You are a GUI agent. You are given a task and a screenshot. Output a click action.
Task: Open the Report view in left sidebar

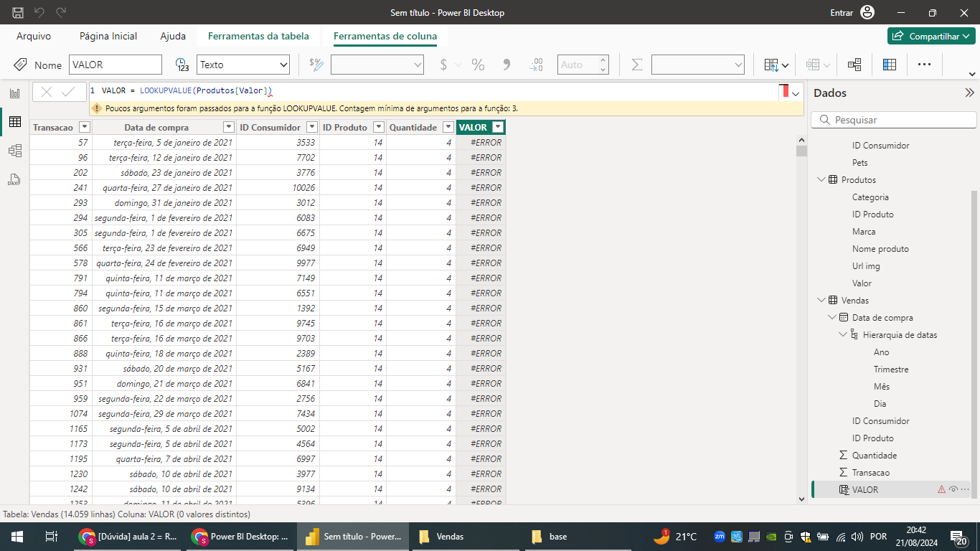14,93
